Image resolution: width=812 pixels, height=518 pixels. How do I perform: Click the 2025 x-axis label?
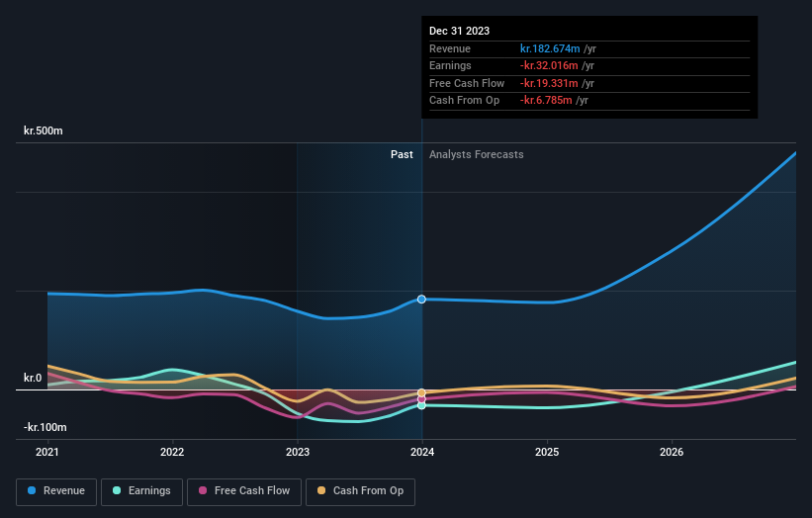pos(547,452)
